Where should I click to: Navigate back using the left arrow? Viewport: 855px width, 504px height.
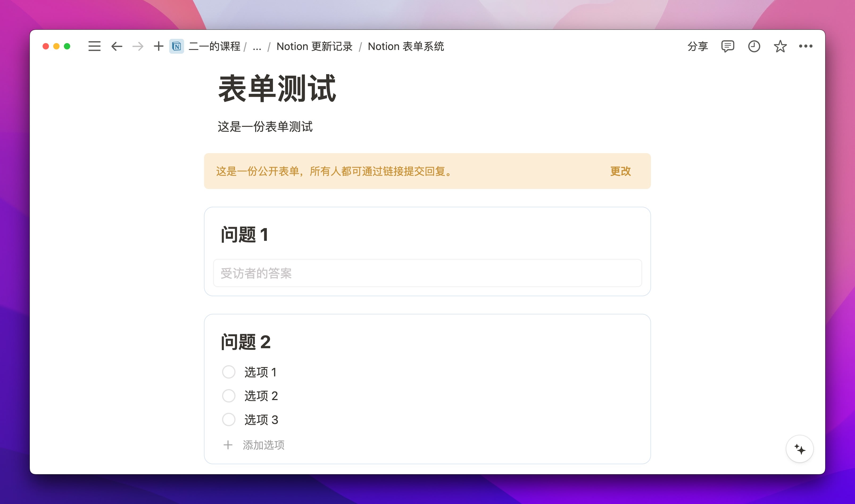116,46
